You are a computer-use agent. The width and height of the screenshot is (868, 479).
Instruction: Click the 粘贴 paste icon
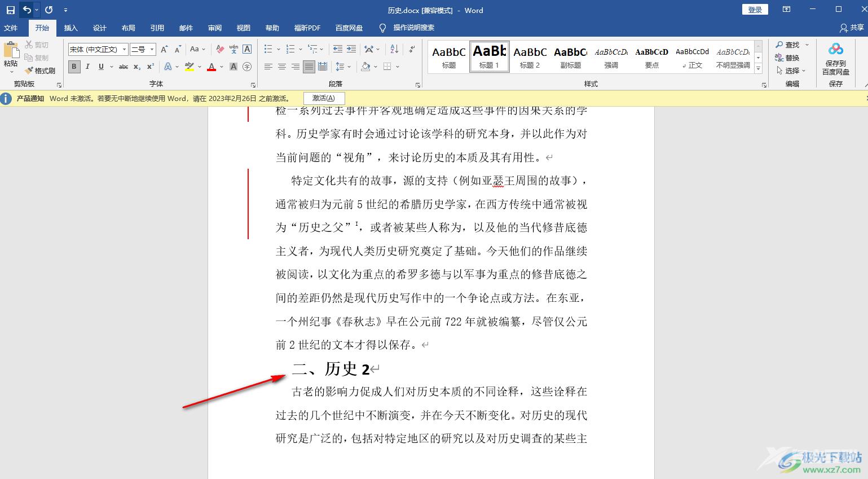11,51
